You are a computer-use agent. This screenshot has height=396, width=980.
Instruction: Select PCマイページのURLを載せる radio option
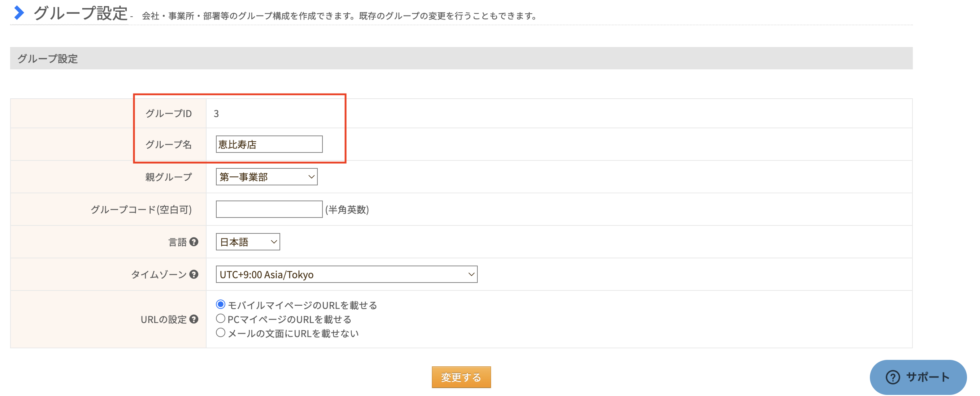click(x=220, y=318)
